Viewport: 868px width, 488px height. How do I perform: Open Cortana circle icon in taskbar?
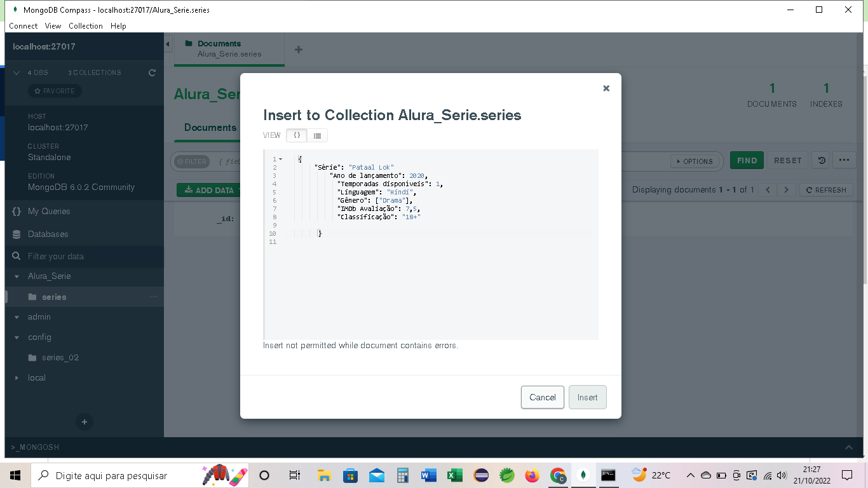265,475
